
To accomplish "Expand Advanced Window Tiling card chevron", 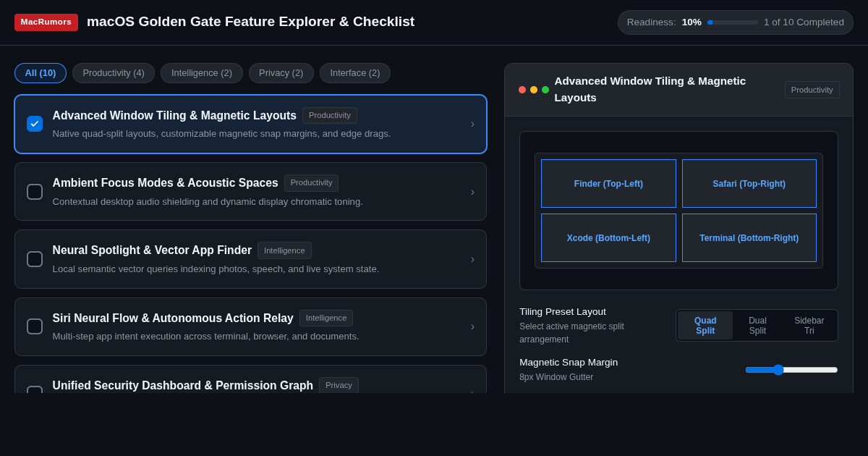I will tap(472, 124).
